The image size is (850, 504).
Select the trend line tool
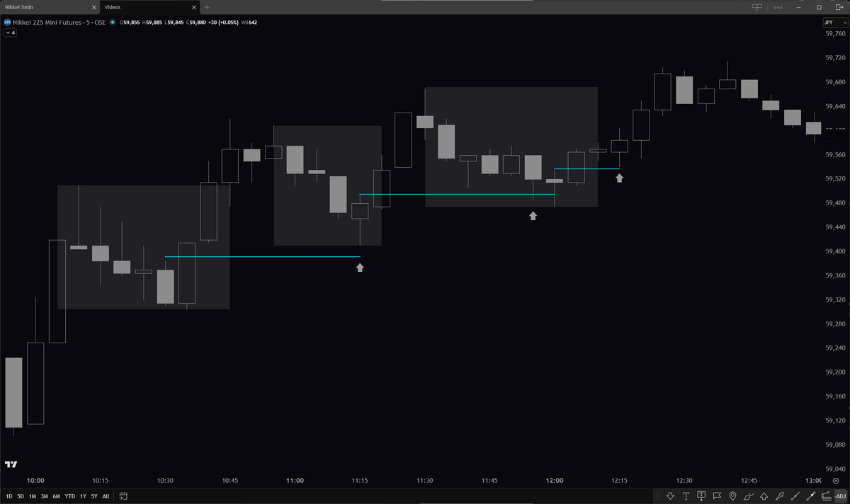coord(795,496)
